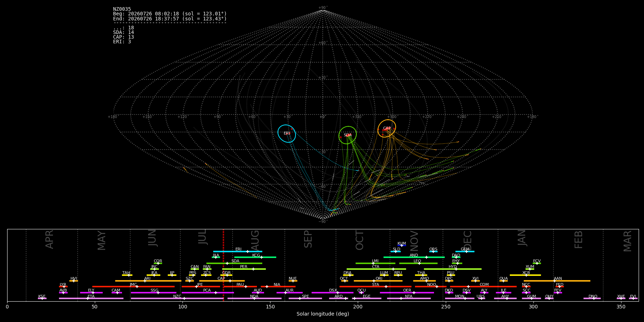Click the ARI shower label in the timeline
Image resolution: width=644 pixels, height=322 pixels.
pos(147,279)
